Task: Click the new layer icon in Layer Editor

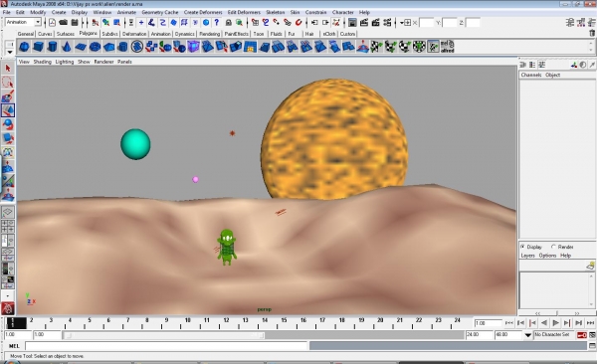Action: [x=590, y=266]
